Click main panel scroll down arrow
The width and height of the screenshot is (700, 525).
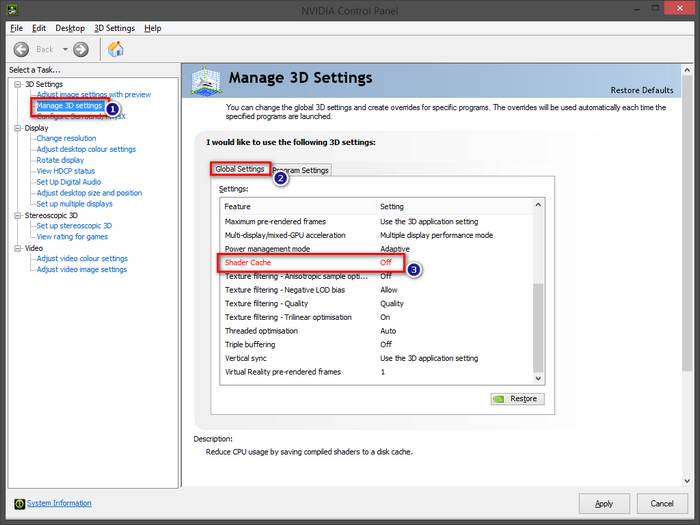tap(687, 481)
